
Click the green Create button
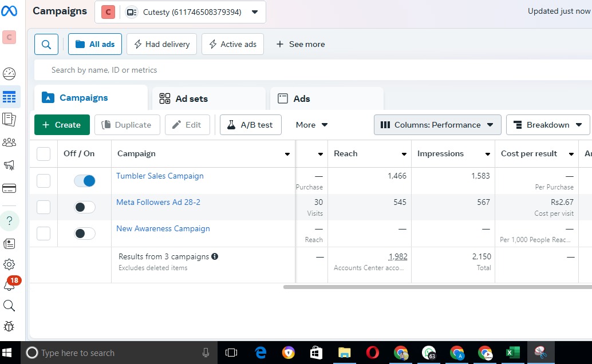(x=62, y=125)
